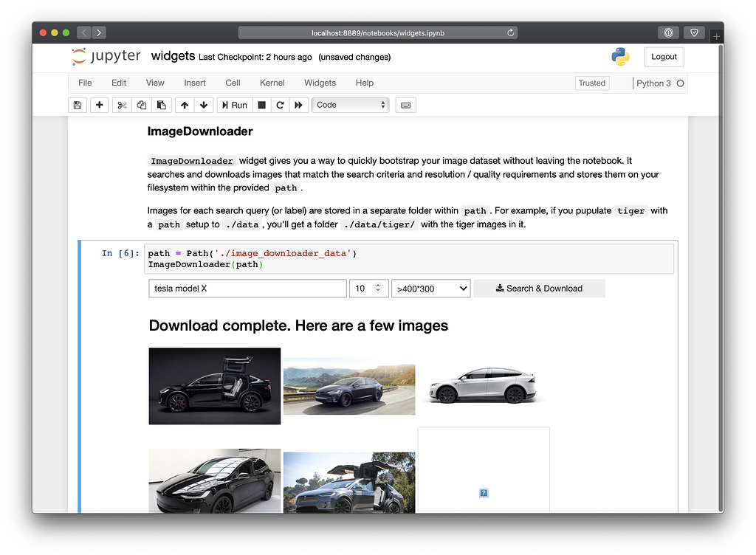Add a new cell with the plus icon
The width and height of the screenshot is (756, 555).
click(x=98, y=105)
